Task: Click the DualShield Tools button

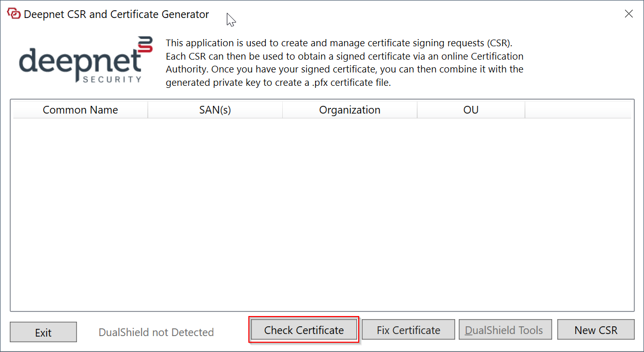Action: pos(504,330)
